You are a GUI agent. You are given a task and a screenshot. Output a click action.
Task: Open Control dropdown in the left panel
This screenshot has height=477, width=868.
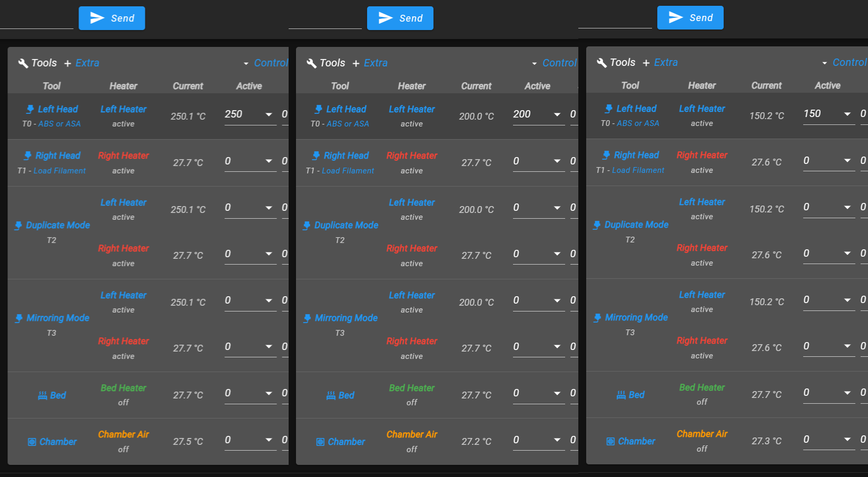[266, 63]
